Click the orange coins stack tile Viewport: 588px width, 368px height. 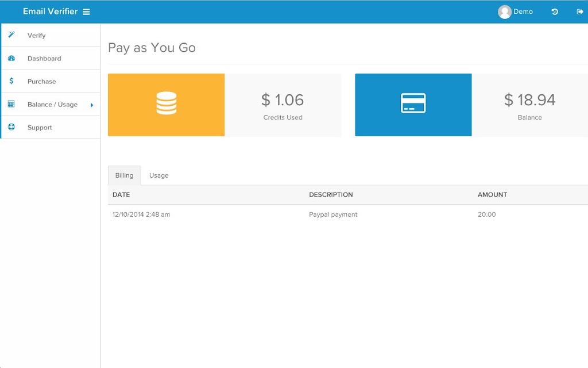[x=166, y=105]
